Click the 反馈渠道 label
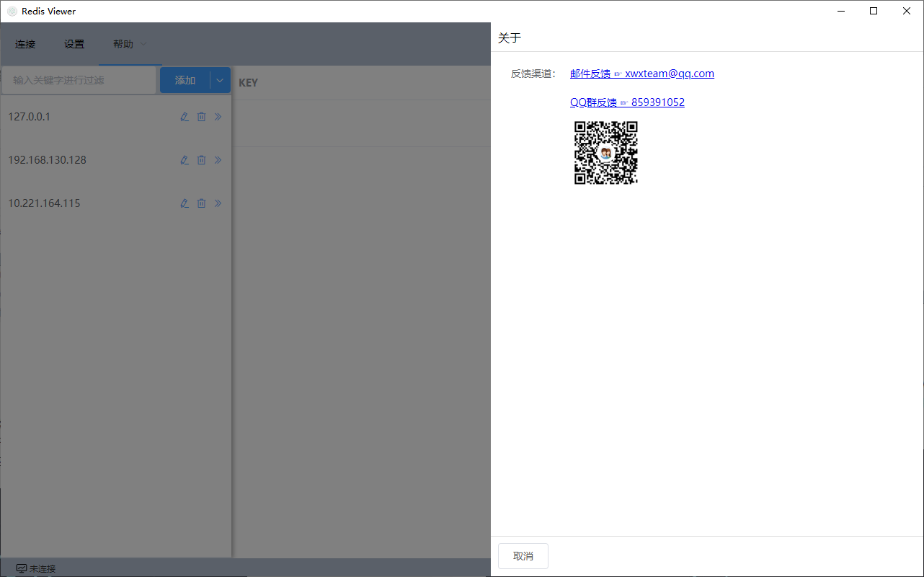This screenshot has width=924, height=577. [533, 74]
